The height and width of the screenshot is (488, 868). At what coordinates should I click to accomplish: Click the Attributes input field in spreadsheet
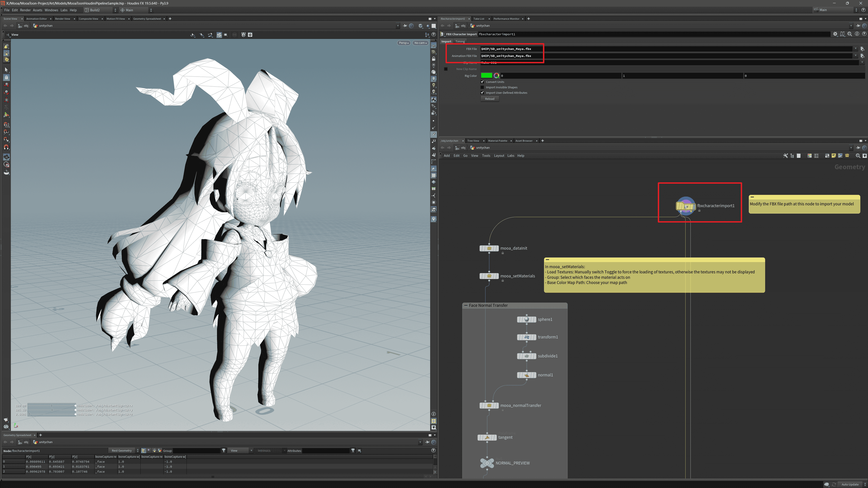pos(326,451)
